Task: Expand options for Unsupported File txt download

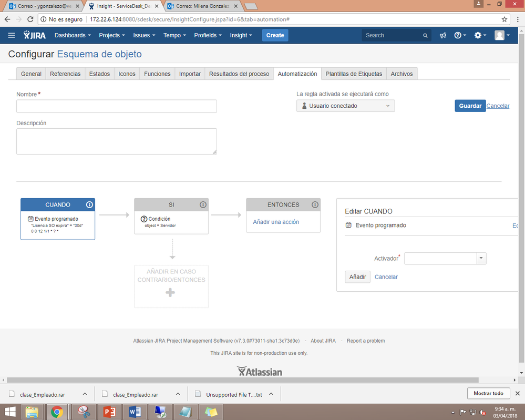Action: tap(271, 394)
